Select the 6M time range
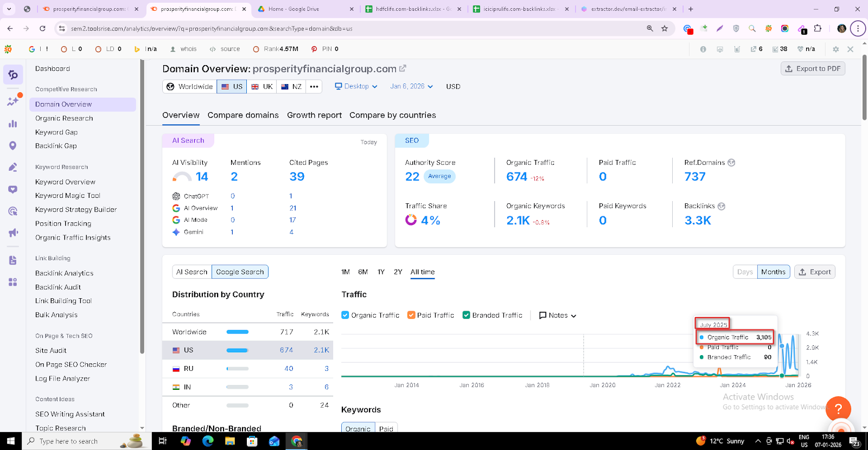Image resolution: width=868 pixels, height=450 pixels. click(363, 272)
